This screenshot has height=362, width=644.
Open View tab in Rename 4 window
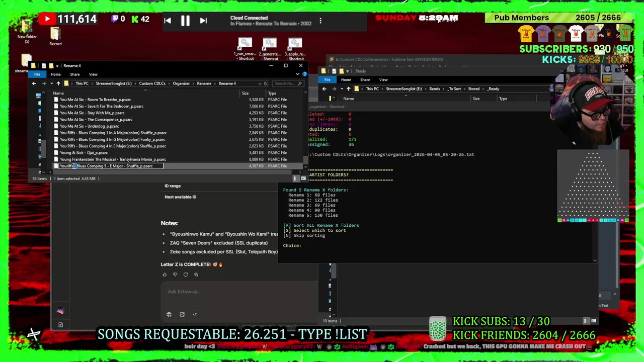(93, 74)
